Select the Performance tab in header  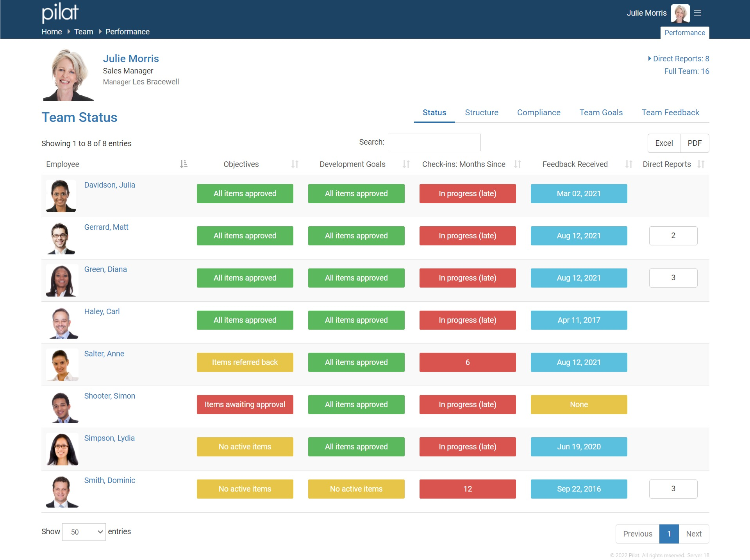(685, 33)
